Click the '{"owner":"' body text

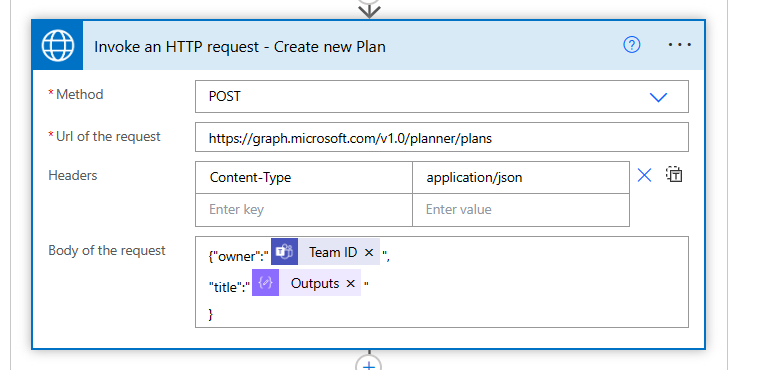[238, 256]
